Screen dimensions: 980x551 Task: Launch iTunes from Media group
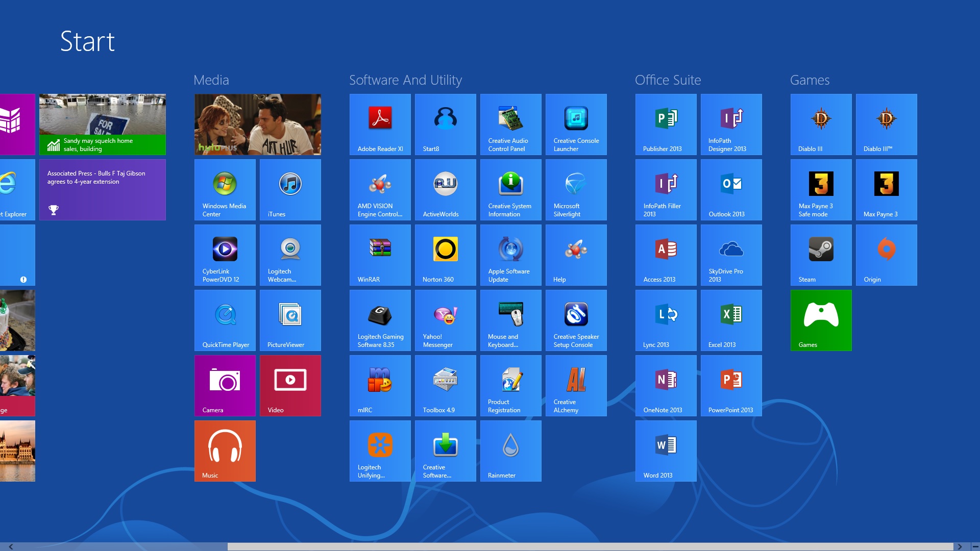coord(290,189)
